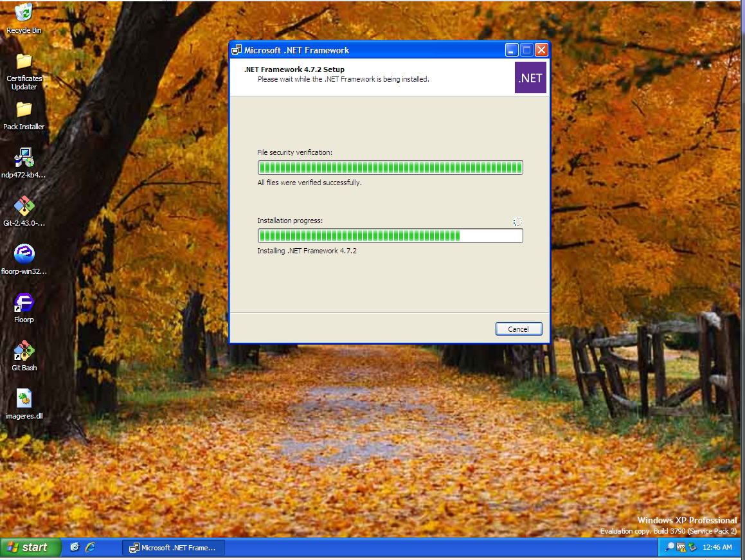Click the spinning busy indicator by Installation progress

click(x=517, y=222)
